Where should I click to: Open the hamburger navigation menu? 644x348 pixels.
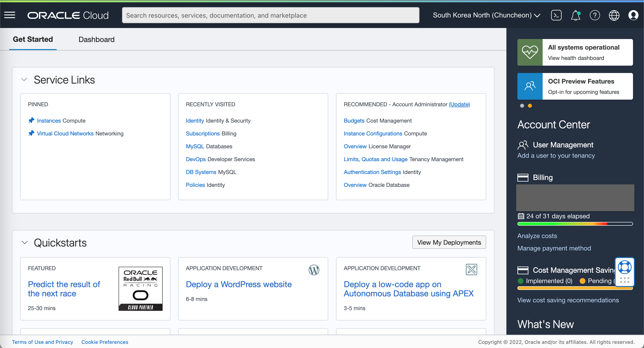pyautogui.click(x=10, y=15)
